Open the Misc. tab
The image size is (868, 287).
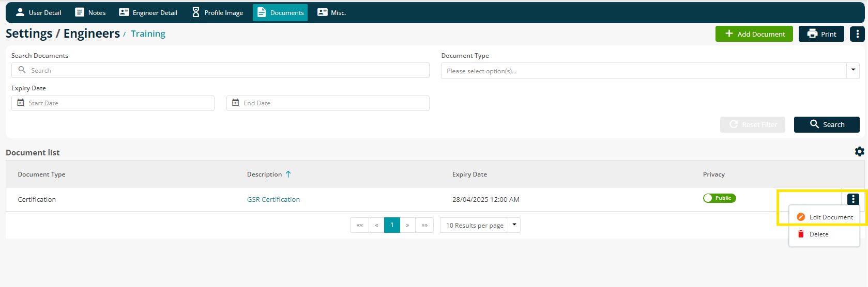click(331, 12)
